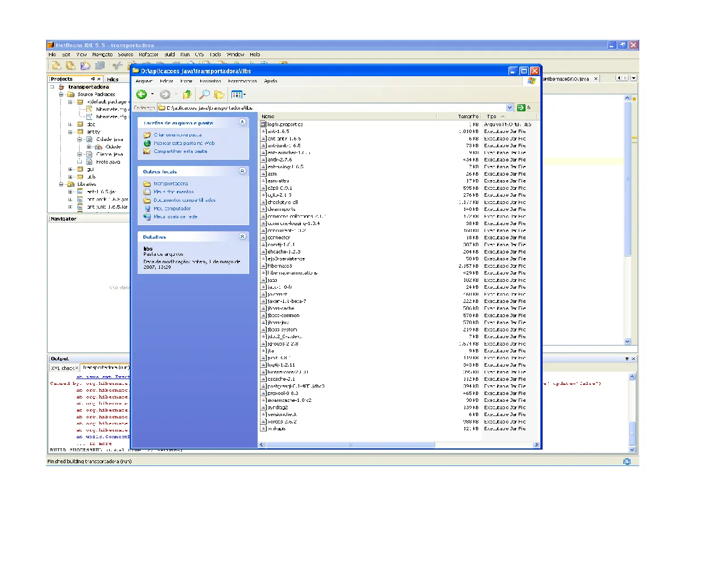Open the Favoritos menu in Explorer
Image resolution: width=728 pixels, height=582 pixels.
(x=210, y=81)
